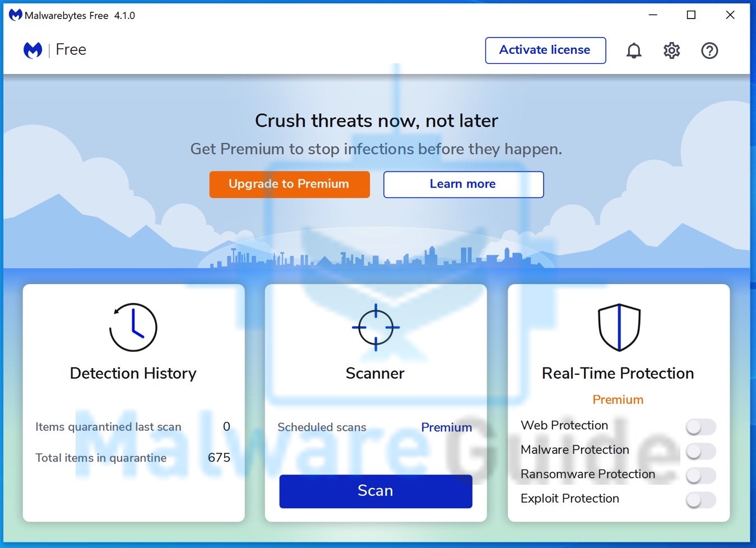Click the Malwarebytes logo beside Free
756x548 pixels.
tap(33, 50)
